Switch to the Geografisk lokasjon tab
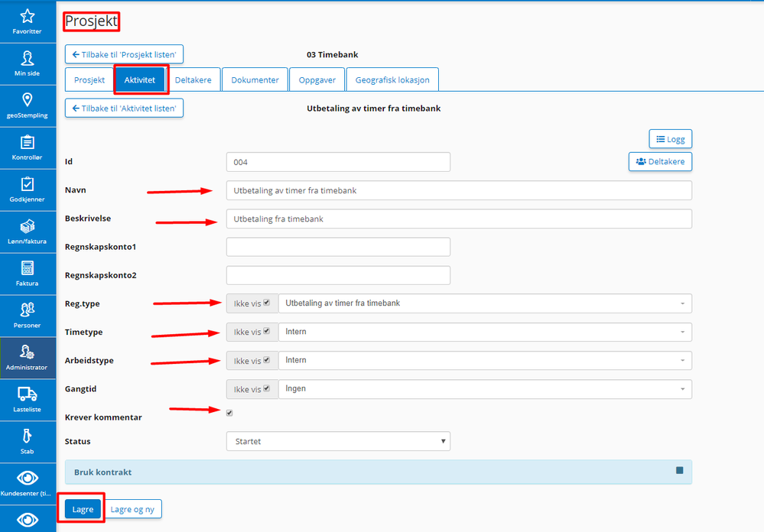This screenshot has width=764, height=532. (392, 80)
